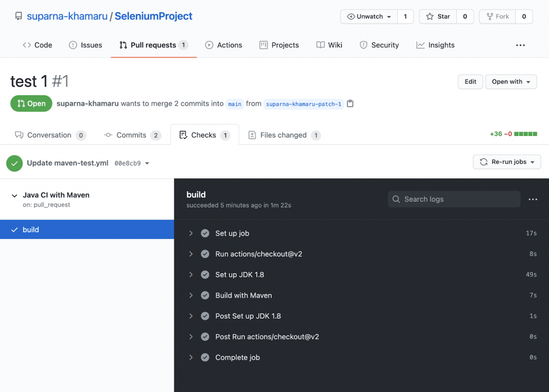Open the build log options ellipsis menu
Screen dimensions: 549x392
532,199
